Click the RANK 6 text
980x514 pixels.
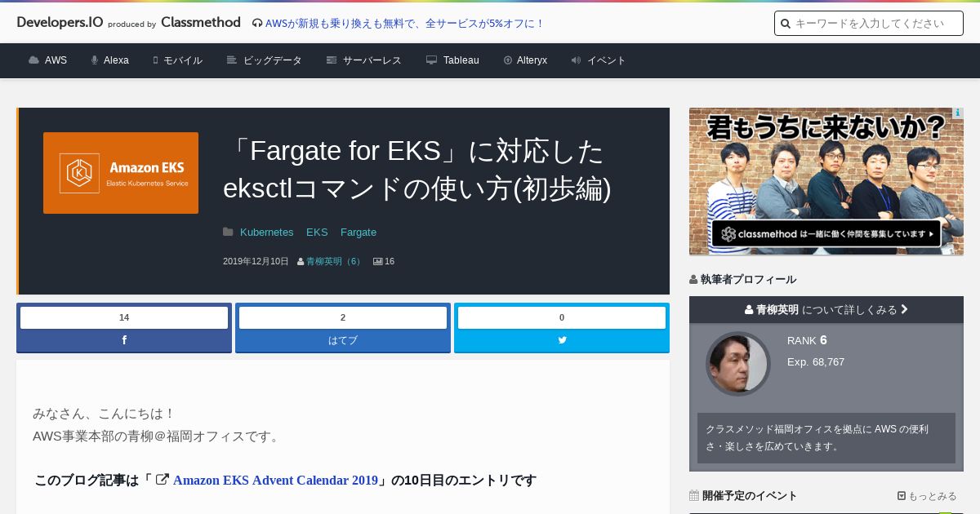[x=807, y=340]
